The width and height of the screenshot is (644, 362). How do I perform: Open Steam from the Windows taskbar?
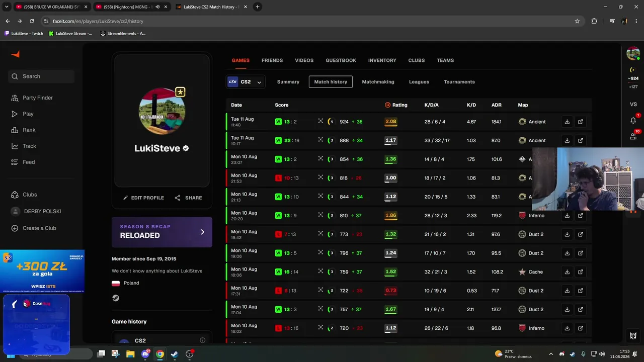coord(175,354)
